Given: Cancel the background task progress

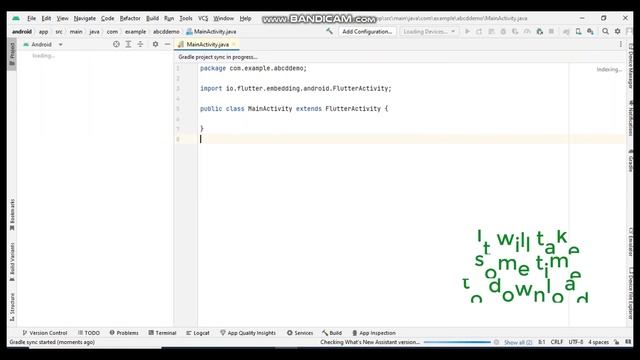Looking at the screenshot, I should [x=496, y=342].
